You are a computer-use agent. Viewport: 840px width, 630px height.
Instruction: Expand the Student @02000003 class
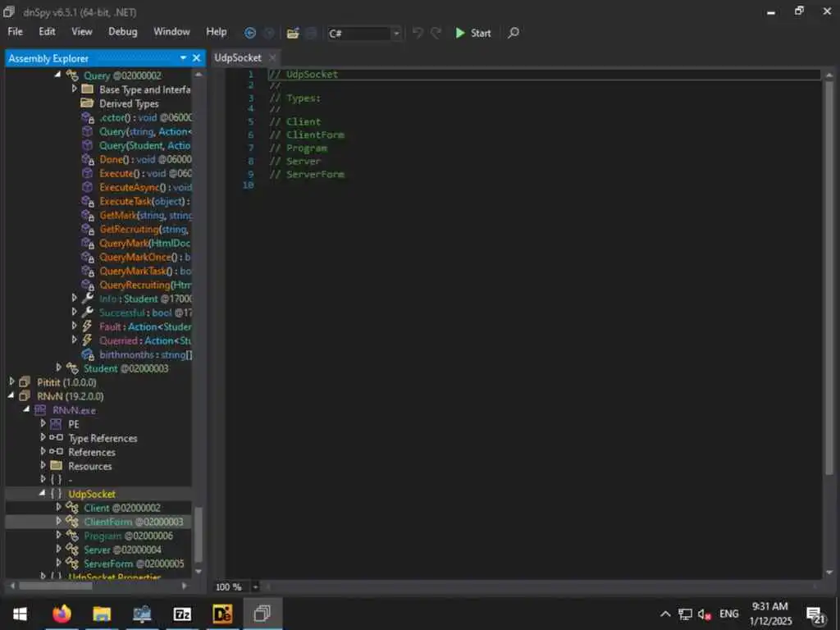(58, 367)
